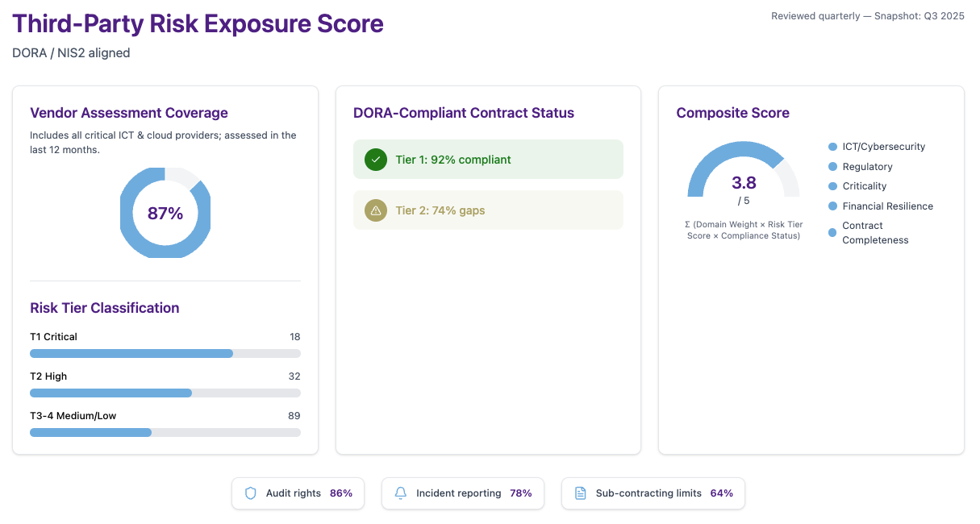Click the DORA-Compliant Contract Status heading

[x=464, y=113]
